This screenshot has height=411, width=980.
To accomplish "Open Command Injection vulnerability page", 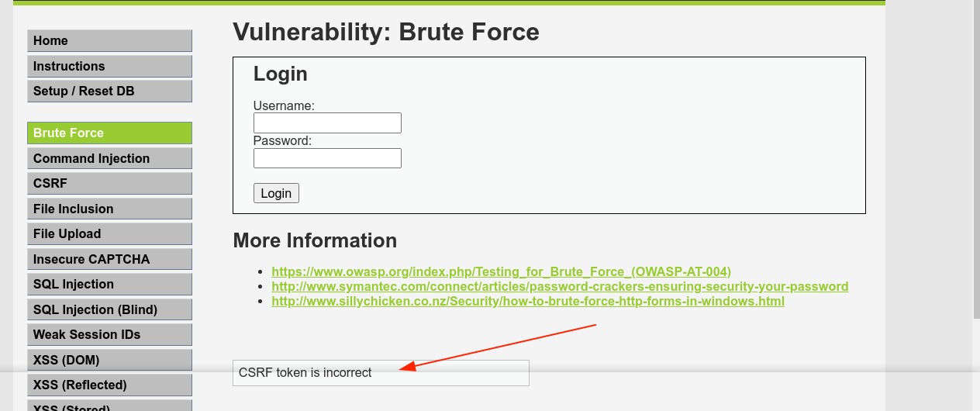I will pyautogui.click(x=109, y=159).
